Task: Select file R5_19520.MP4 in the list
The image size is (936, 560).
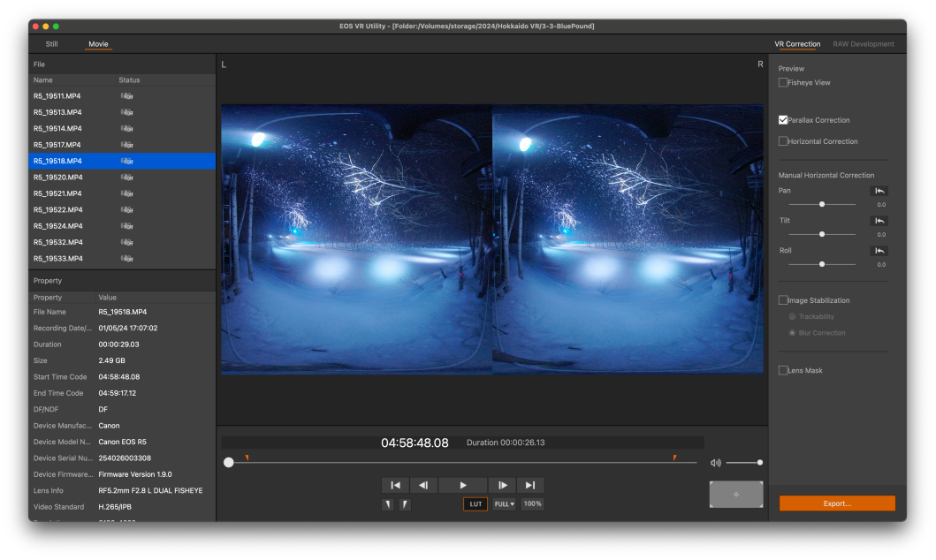Action: click(x=57, y=178)
